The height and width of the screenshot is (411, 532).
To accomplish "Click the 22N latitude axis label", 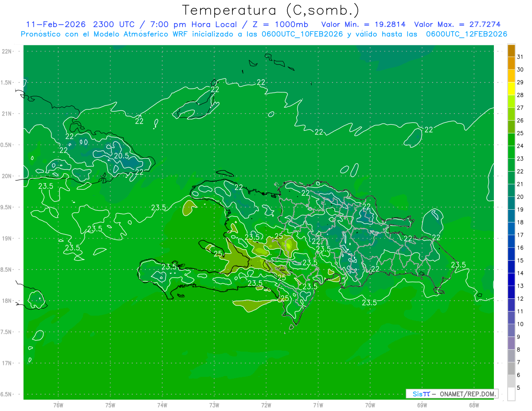I will 7,51.
